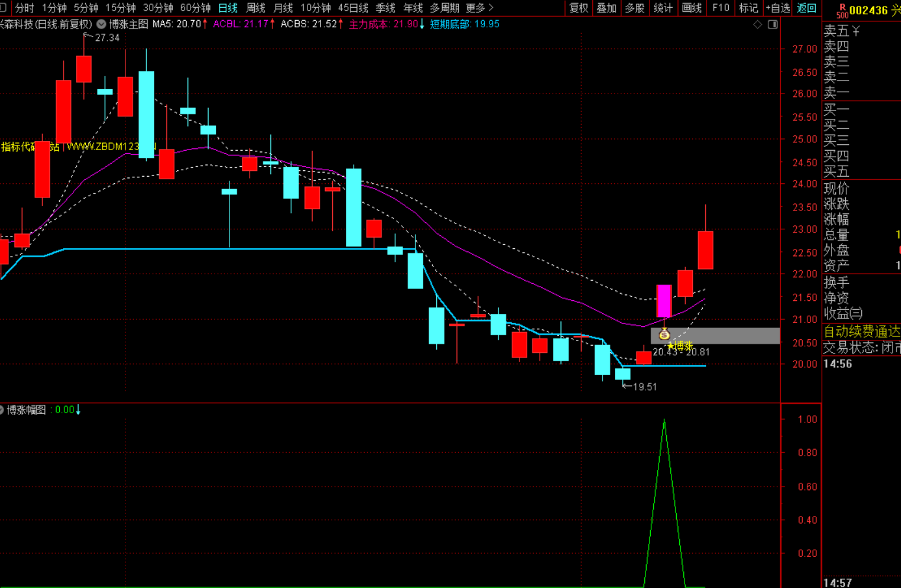Switch to the 分时 intraday view
Viewport: 901px width, 588px height.
click(x=23, y=8)
